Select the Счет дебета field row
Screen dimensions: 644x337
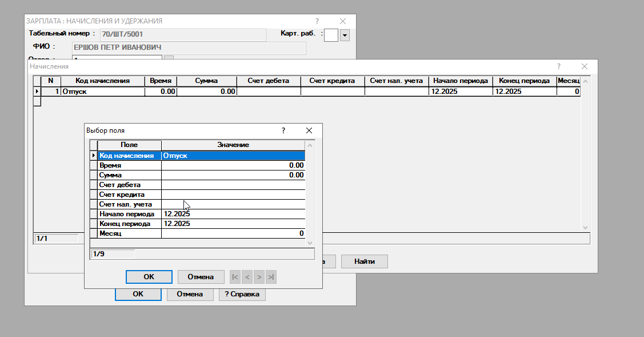(129, 185)
